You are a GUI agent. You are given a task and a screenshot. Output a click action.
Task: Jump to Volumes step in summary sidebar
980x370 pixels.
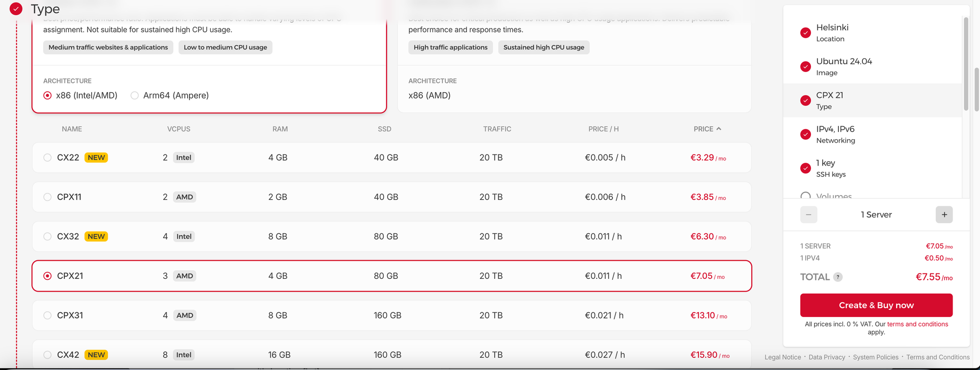833,196
